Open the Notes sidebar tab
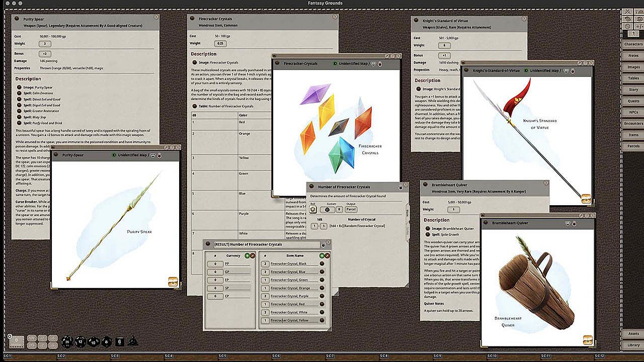The image size is (644, 362). [x=633, y=56]
